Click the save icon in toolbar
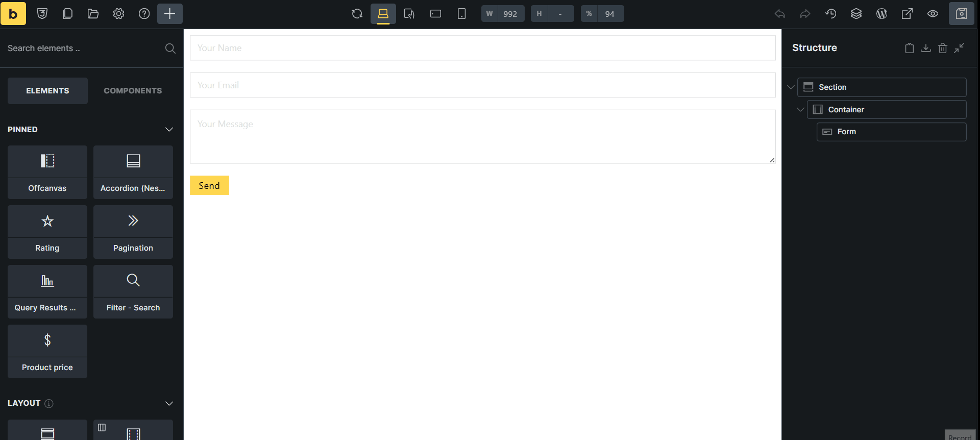Screen dimensions: 980x440 (962, 14)
